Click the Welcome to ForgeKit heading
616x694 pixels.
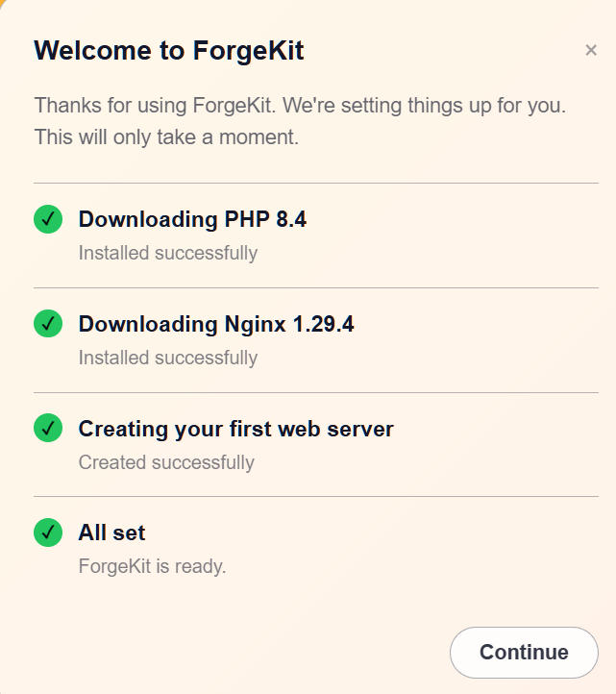168,50
